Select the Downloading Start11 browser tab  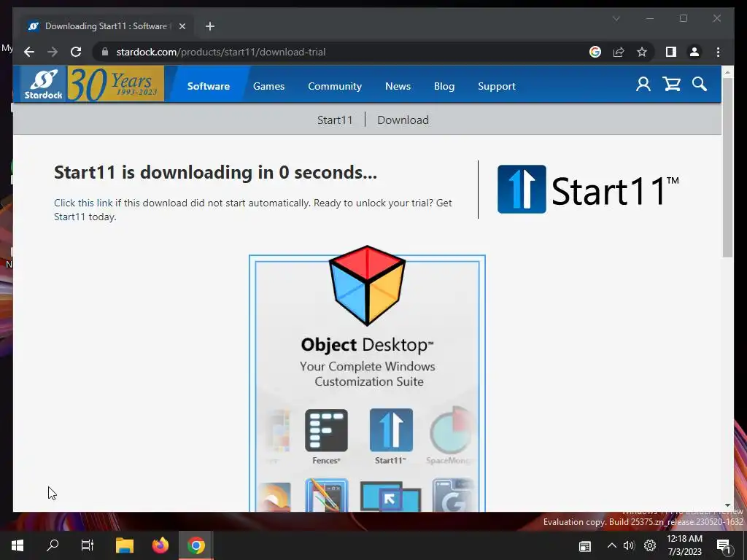(x=106, y=26)
